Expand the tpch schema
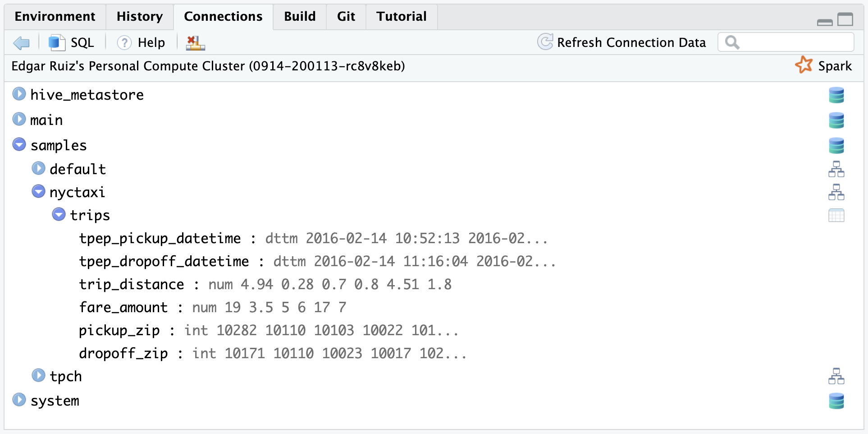 coord(39,375)
